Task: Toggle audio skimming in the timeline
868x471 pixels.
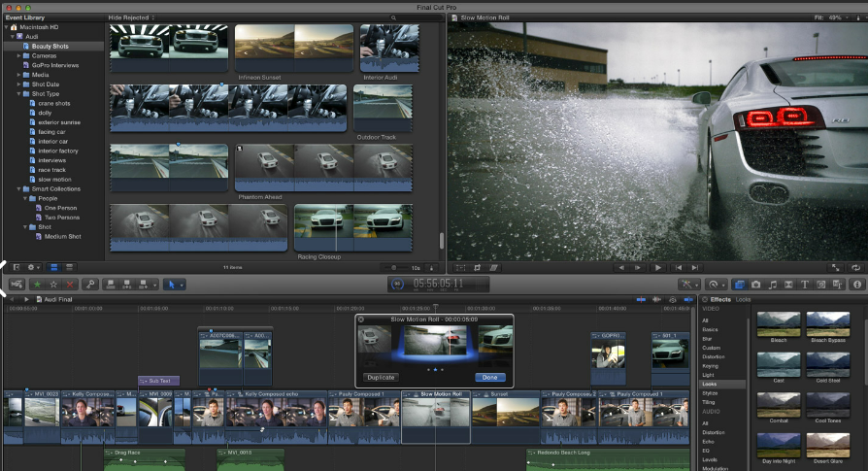Action: pyautogui.click(x=657, y=299)
